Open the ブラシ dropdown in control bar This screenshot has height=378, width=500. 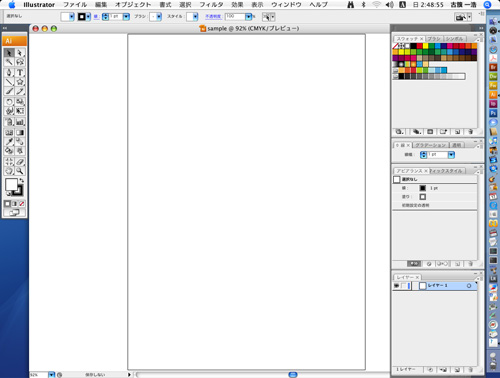point(159,17)
